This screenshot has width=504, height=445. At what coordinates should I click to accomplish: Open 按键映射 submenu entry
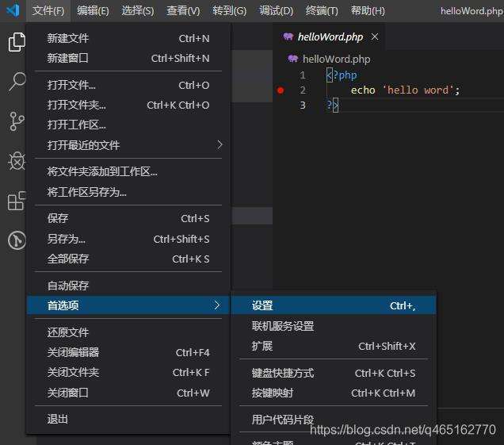334,393
